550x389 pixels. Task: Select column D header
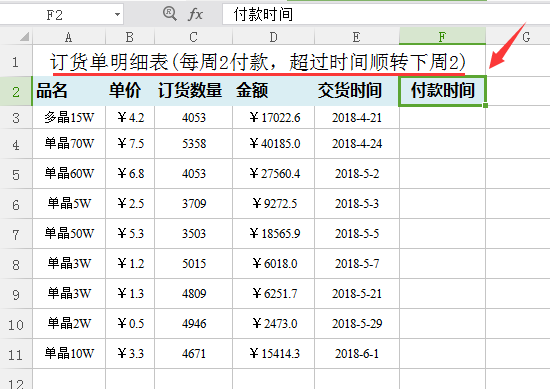coord(273,37)
